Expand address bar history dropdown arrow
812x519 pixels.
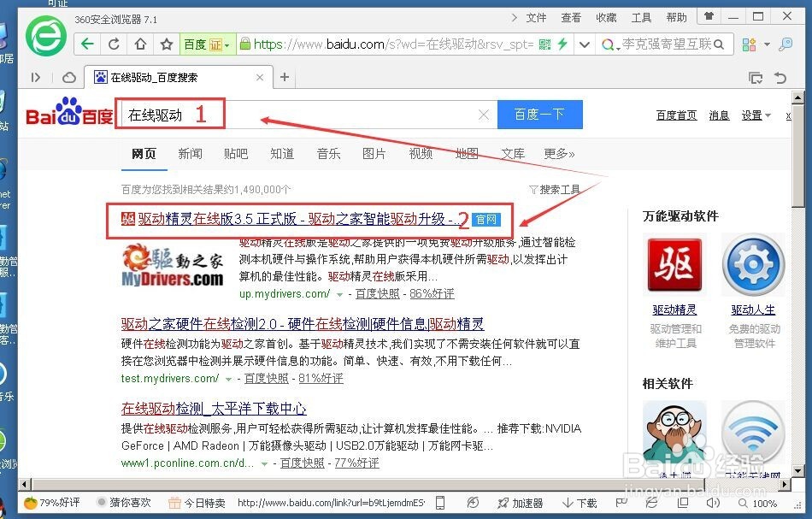(585, 44)
